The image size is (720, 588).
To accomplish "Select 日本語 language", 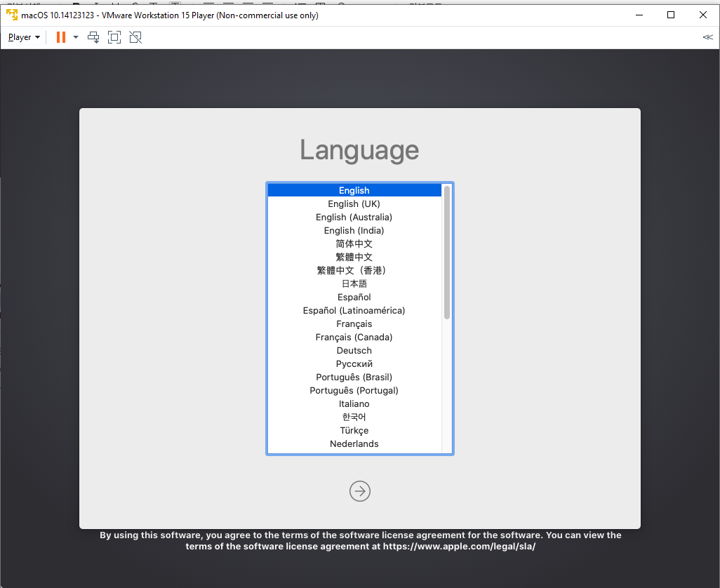I will click(354, 283).
